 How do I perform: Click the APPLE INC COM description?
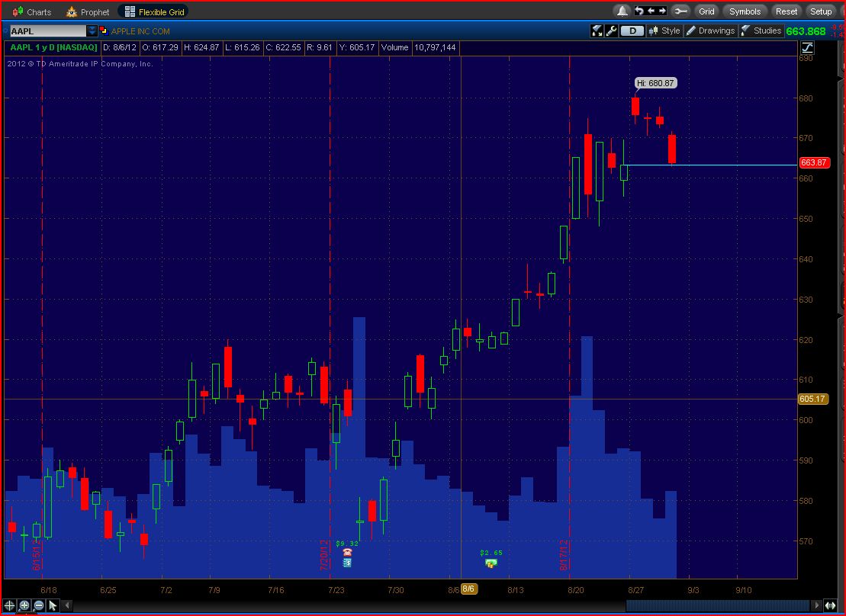pos(140,31)
